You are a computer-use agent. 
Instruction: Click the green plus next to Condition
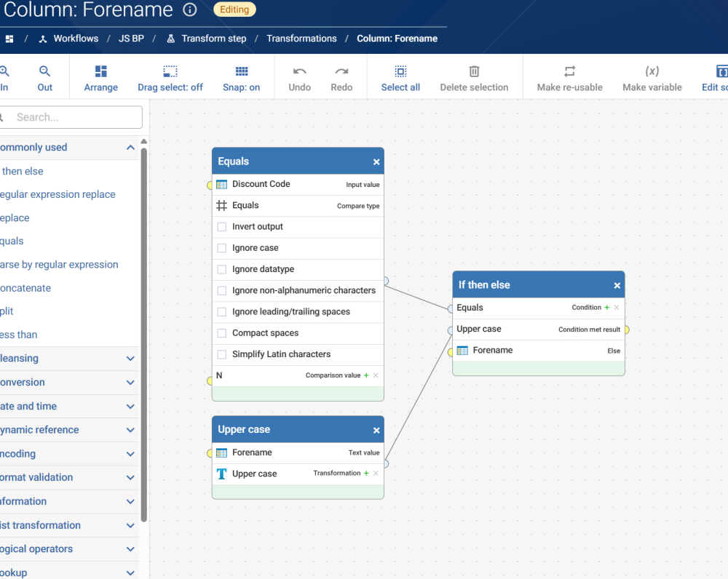click(607, 308)
